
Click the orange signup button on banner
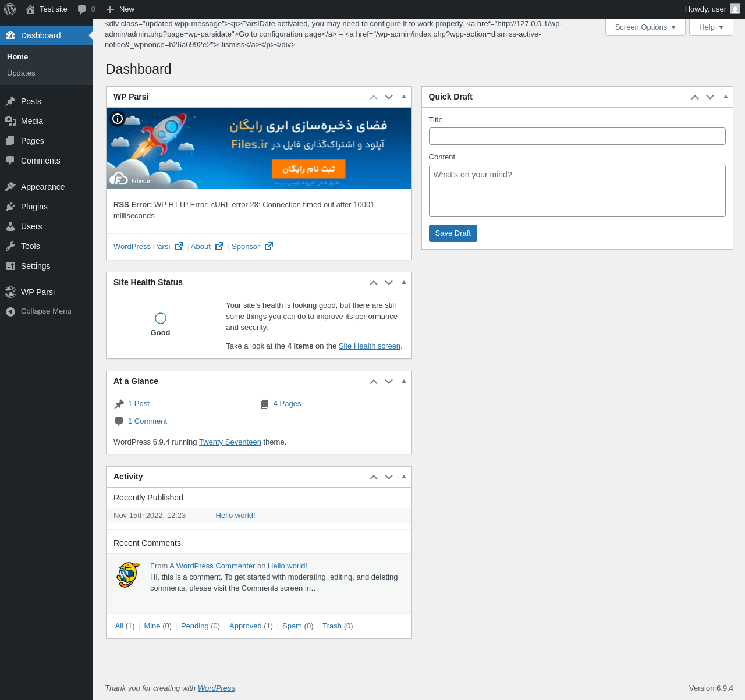(308, 169)
